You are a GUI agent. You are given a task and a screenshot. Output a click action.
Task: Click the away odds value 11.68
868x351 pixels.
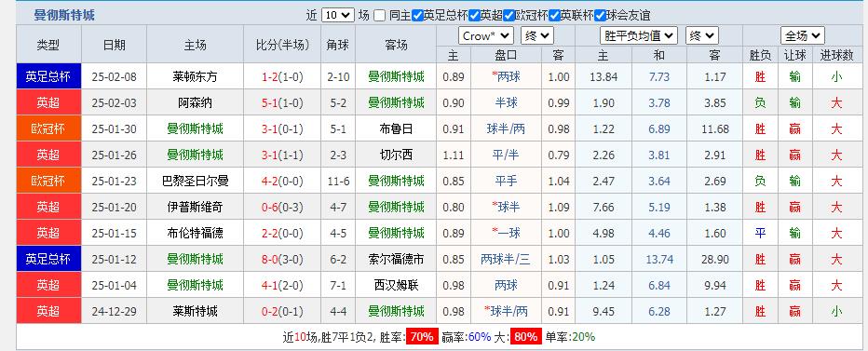pos(714,129)
